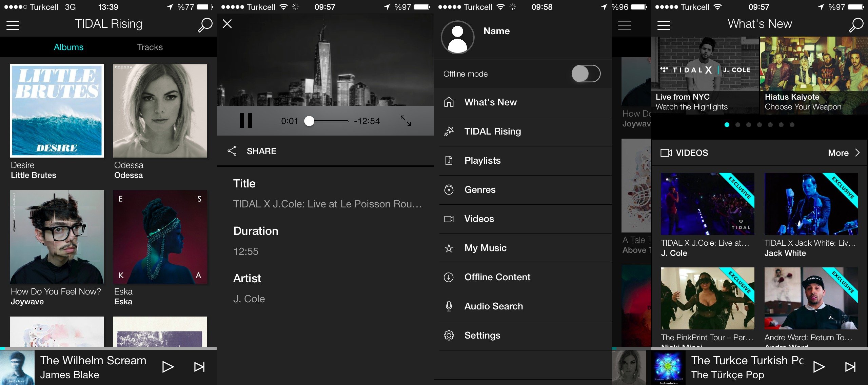Go to Offline Content
Viewport: 868px width, 385px height.
[x=497, y=277]
